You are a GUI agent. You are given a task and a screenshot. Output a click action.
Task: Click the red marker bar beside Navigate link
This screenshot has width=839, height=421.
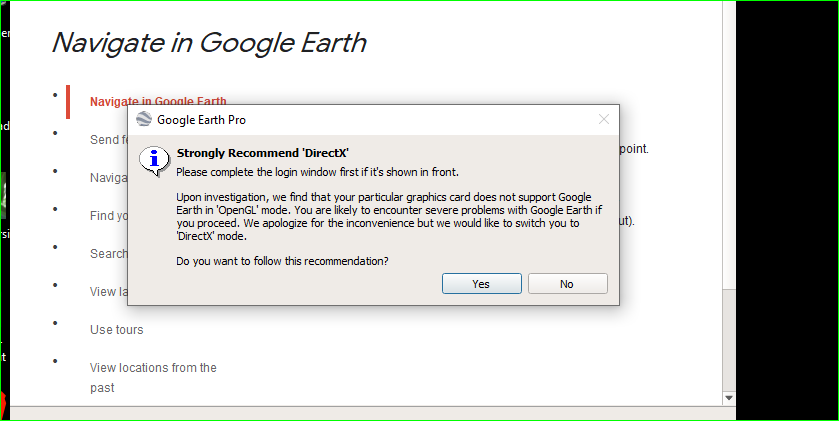68,102
